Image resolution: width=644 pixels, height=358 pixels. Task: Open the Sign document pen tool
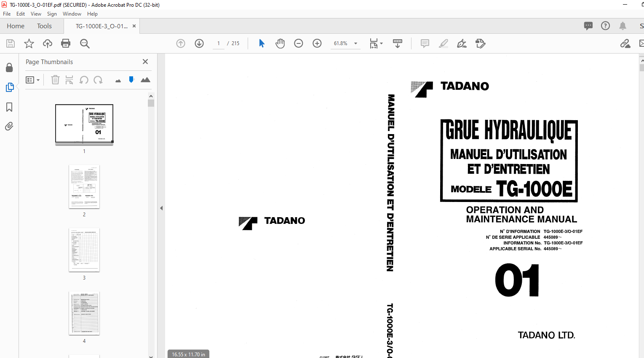[462, 43]
